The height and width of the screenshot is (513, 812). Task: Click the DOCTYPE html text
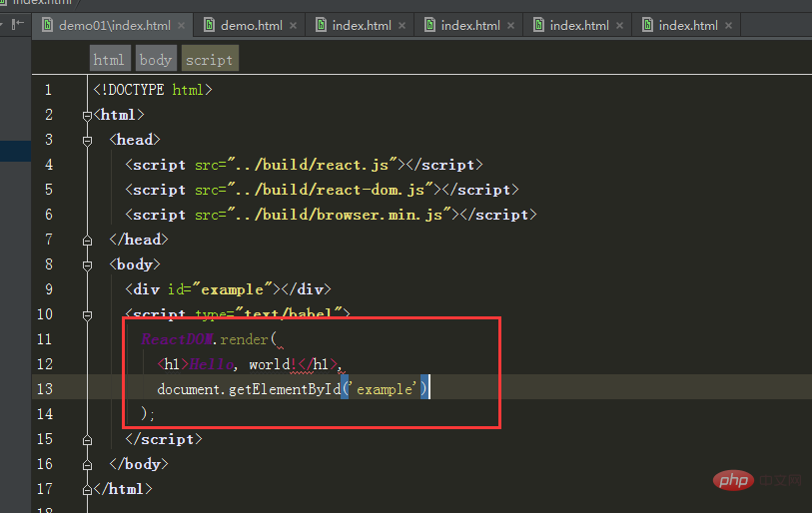(x=153, y=90)
